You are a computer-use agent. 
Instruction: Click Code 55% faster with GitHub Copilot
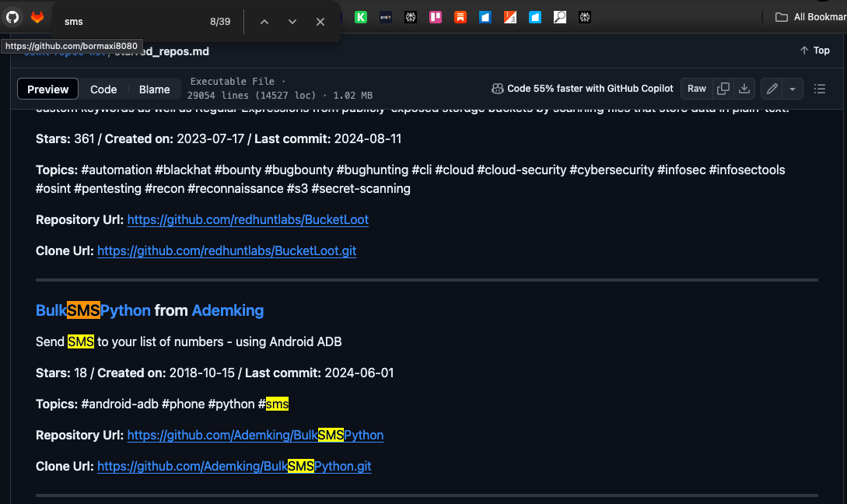(x=583, y=89)
